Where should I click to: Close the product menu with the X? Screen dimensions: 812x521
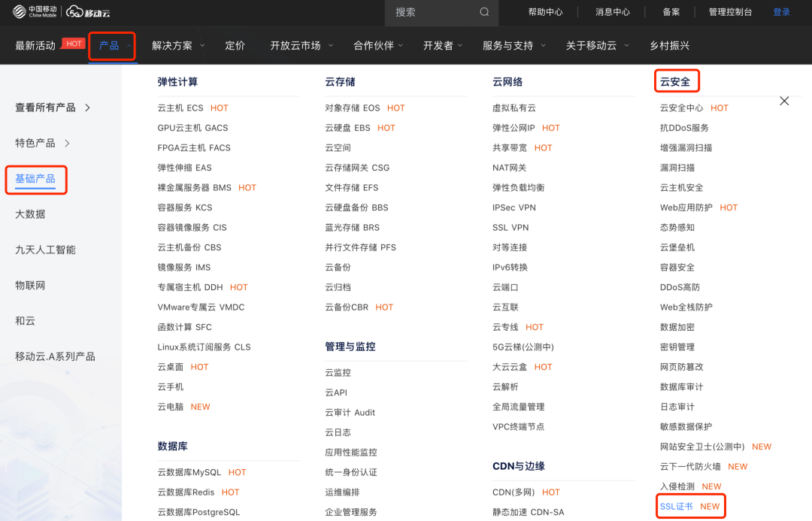(784, 101)
